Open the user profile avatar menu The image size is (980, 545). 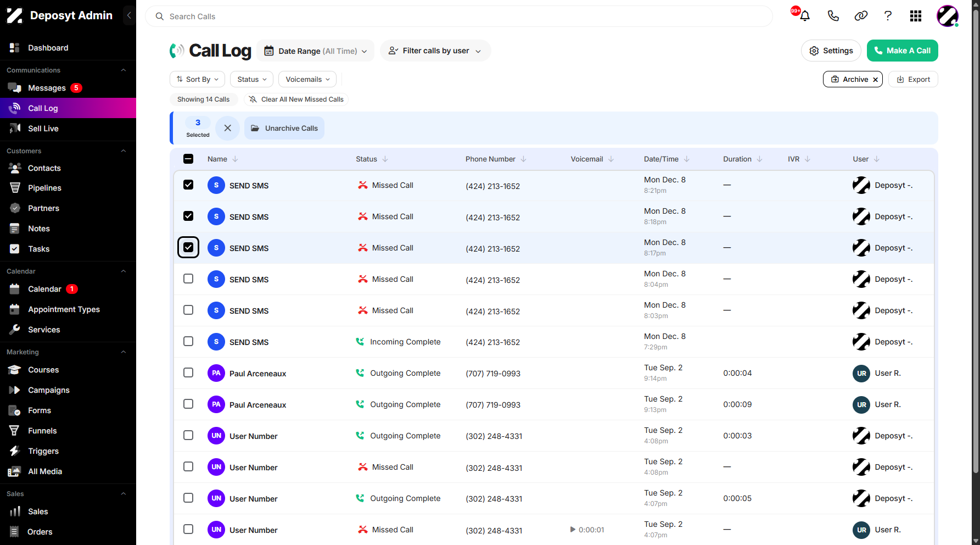click(948, 16)
